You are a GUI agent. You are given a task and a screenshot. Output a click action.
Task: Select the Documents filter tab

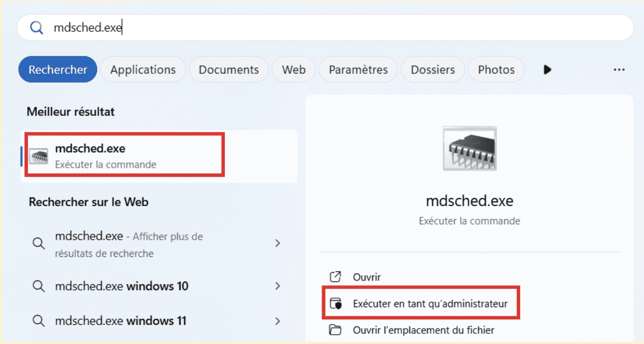[229, 69]
